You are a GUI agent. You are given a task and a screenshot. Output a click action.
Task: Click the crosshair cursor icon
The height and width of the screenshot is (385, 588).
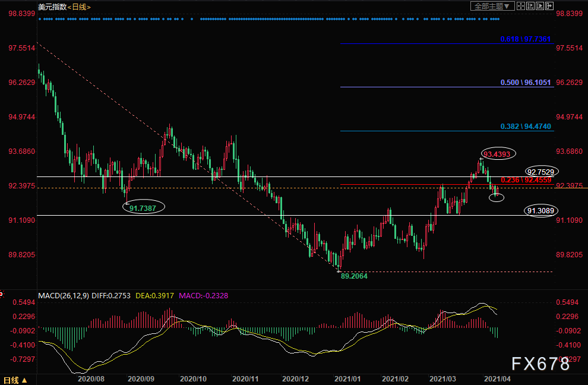(521, 7)
